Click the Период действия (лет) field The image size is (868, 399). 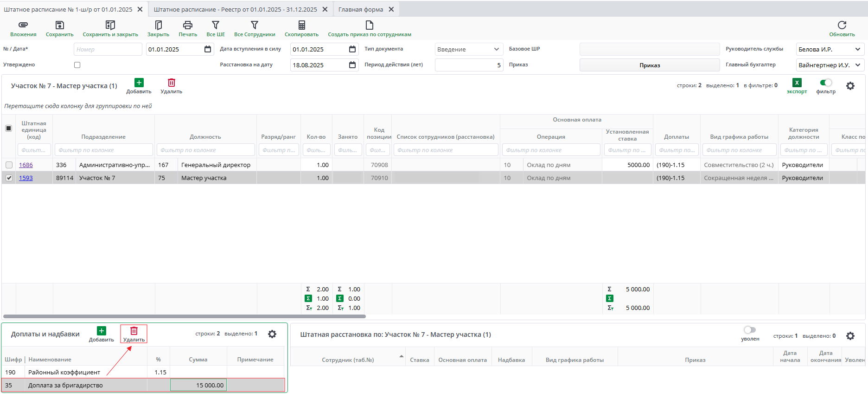point(469,65)
